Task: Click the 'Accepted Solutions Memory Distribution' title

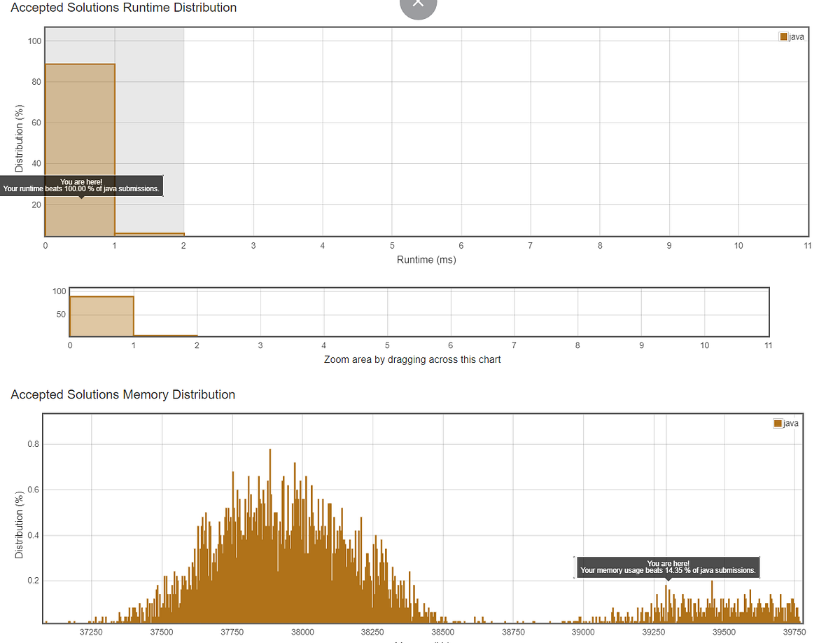Action: click(122, 394)
